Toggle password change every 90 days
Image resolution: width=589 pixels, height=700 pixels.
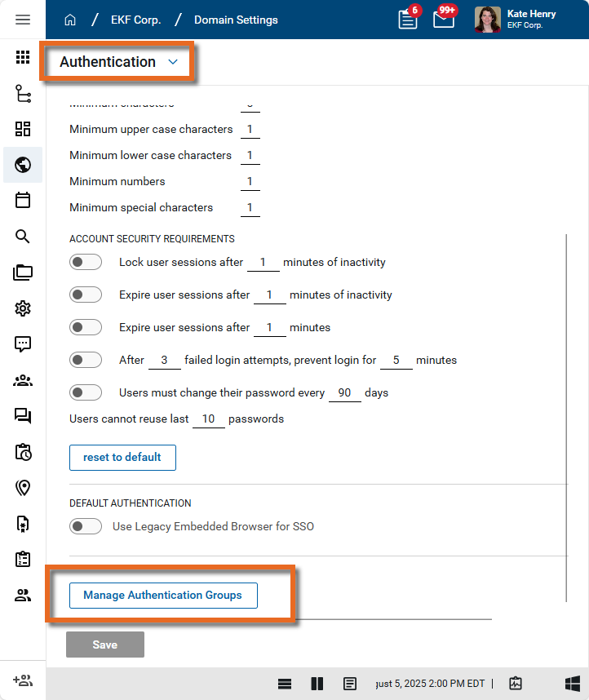coord(86,392)
